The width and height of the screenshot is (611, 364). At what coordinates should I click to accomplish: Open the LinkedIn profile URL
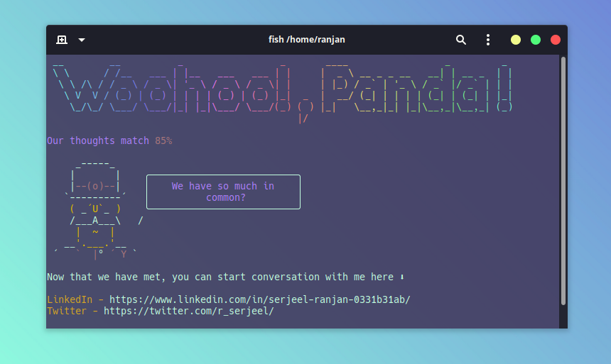tap(259, 299)
